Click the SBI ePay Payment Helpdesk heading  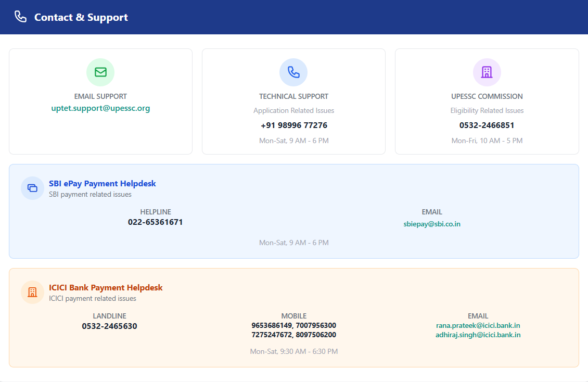click(x=102, y=183)
